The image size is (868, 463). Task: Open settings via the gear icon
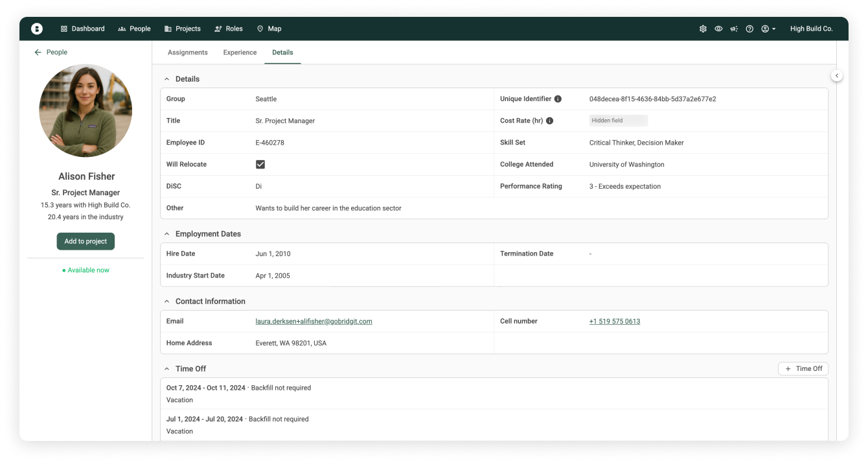point(703,29)
